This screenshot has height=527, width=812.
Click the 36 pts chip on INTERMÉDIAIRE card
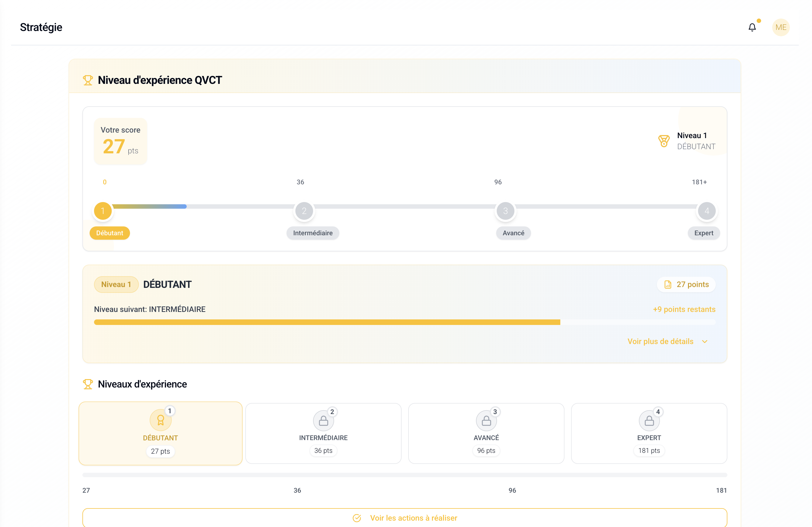pyautogui.click(x=323, y=451)
